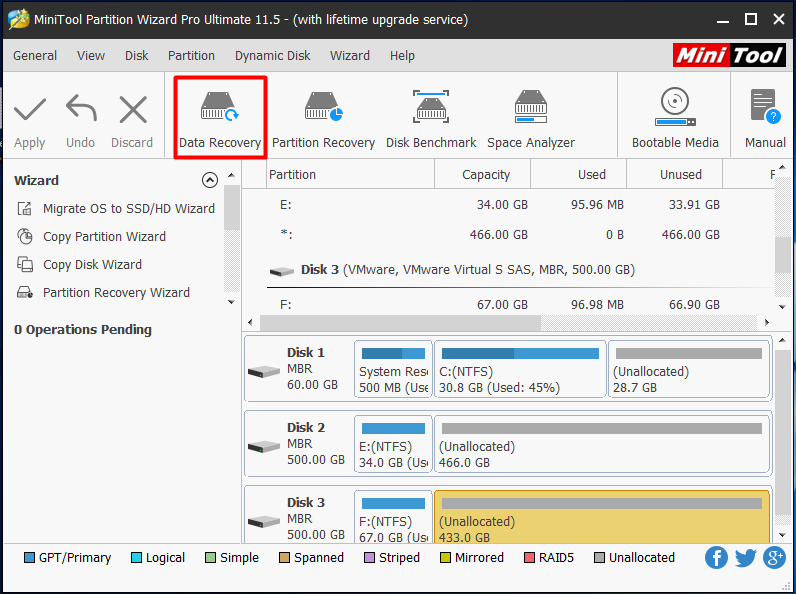Open the Space Analyzer tool

[x=531, y=120]
